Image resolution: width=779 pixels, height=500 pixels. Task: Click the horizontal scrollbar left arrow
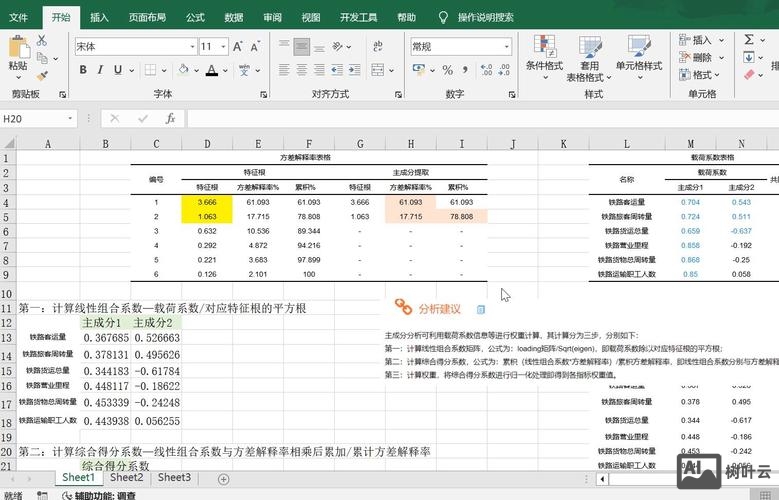[x=603, y=479]
